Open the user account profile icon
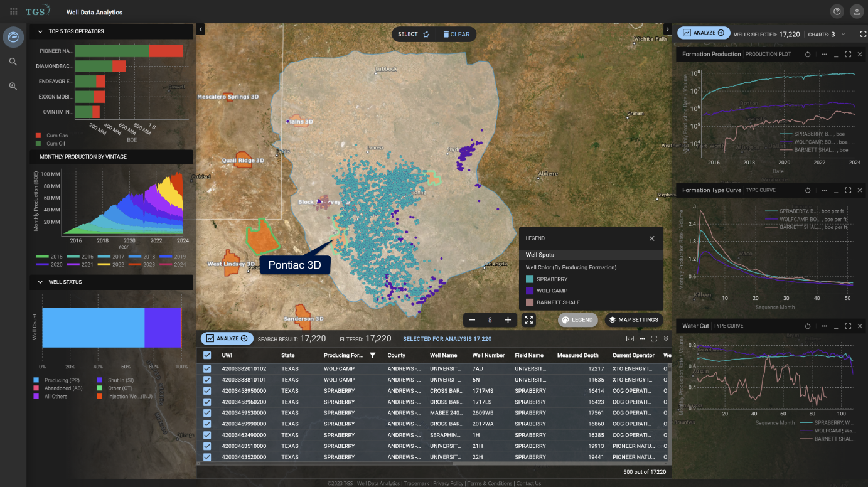 click(856, 12)
